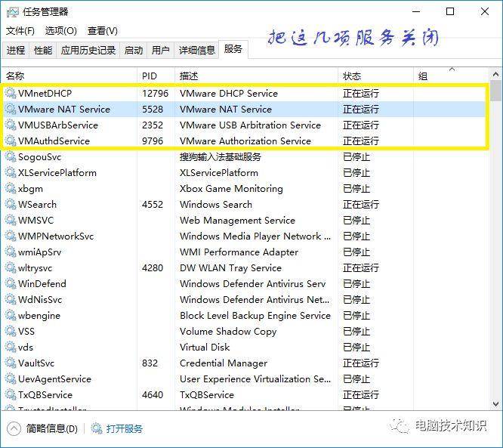Click the gear icon beside VMUSBArbService
Screen dimensions: 503x448
[11, 125]
